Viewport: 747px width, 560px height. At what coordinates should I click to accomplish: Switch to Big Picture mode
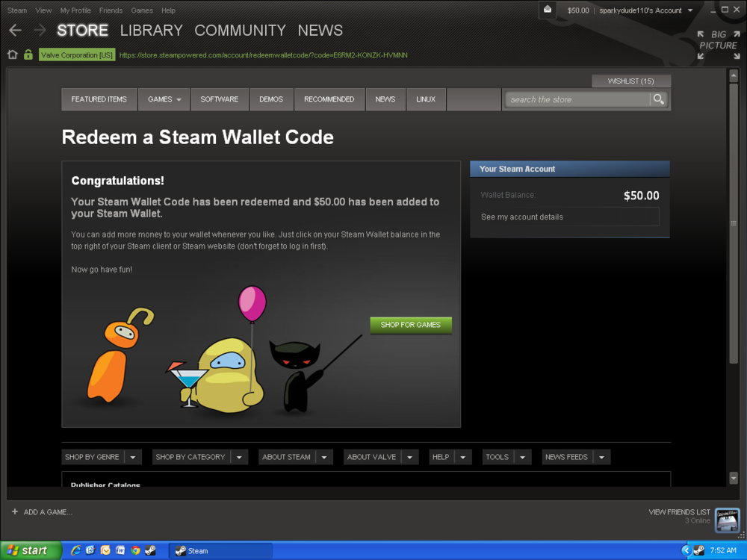[719, 46]
